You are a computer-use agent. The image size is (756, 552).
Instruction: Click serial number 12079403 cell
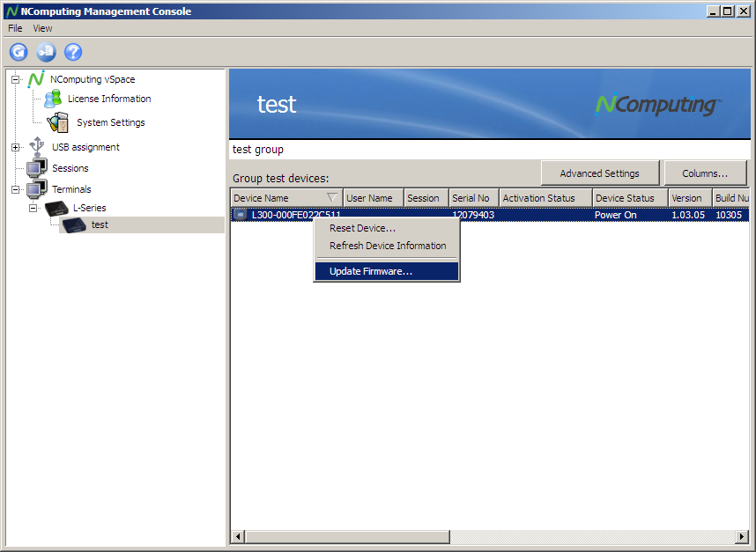473,215
